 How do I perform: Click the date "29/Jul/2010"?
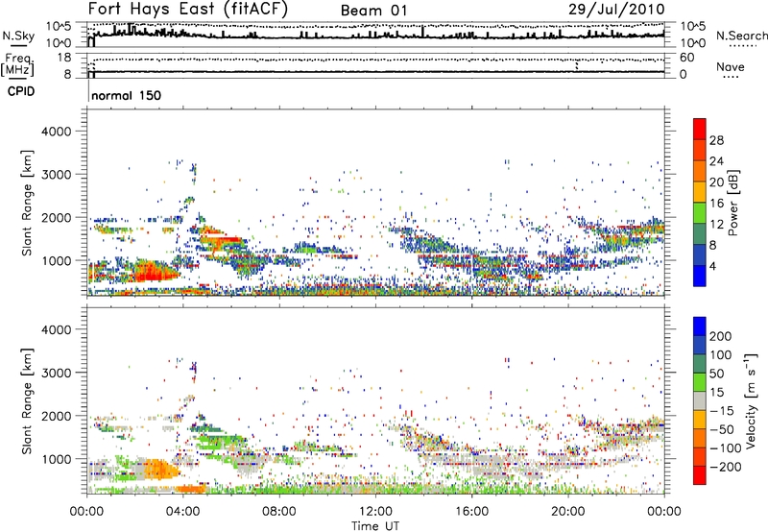point(616,10)
